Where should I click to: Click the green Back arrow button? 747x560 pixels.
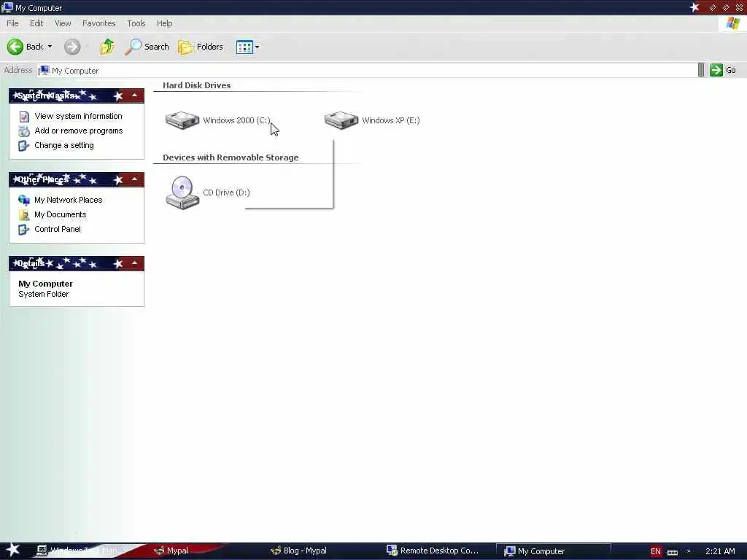click(15, 47)
